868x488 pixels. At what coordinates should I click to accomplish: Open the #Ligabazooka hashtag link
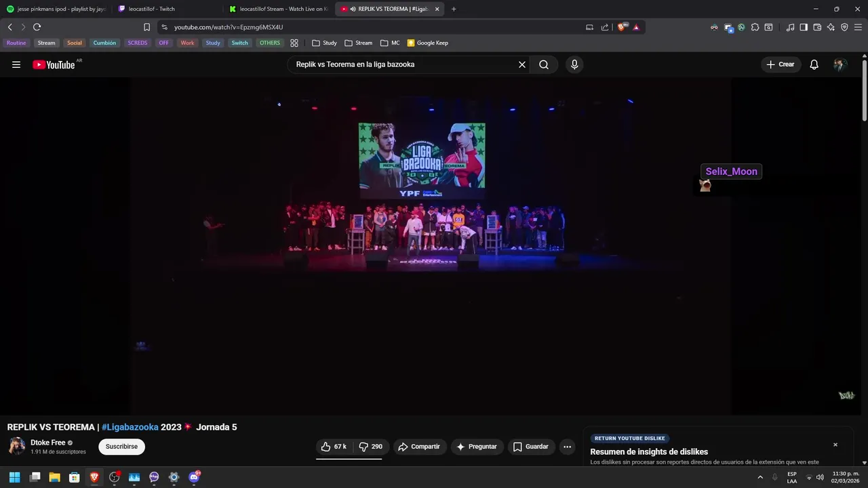point(130,427)
